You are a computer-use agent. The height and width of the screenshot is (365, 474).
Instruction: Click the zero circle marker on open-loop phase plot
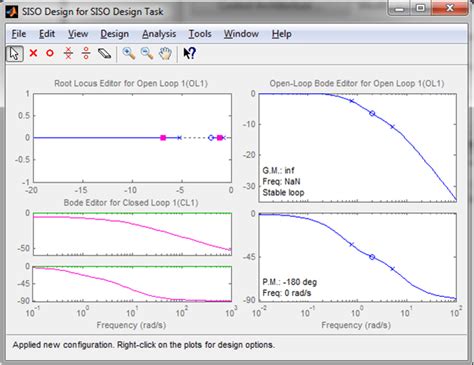click(x=372, y=257)
